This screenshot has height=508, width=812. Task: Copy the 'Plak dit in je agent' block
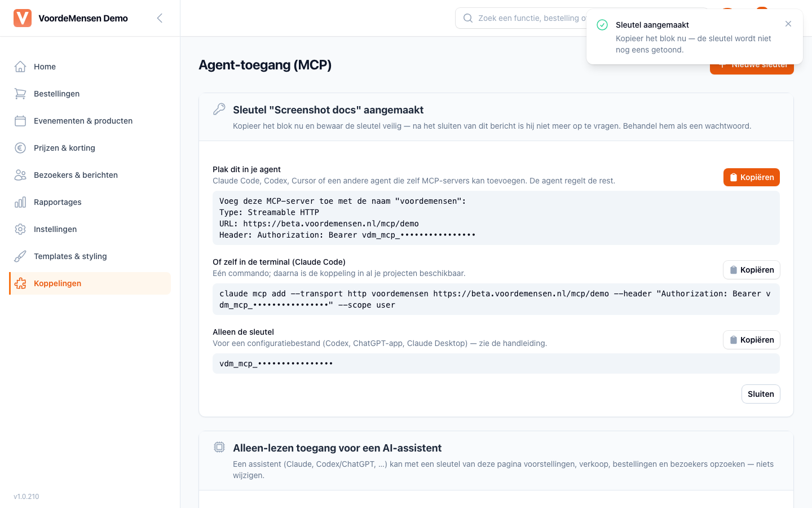click(752, 177)
